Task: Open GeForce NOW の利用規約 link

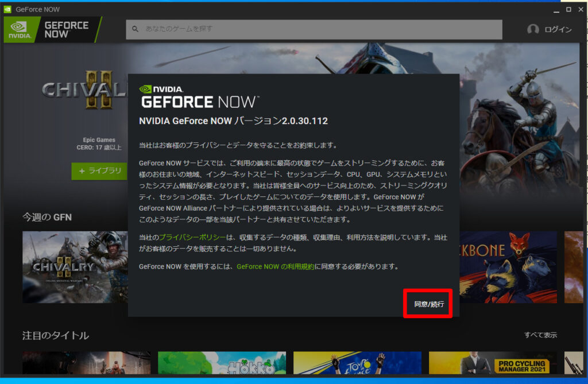Action: point(275,267)
